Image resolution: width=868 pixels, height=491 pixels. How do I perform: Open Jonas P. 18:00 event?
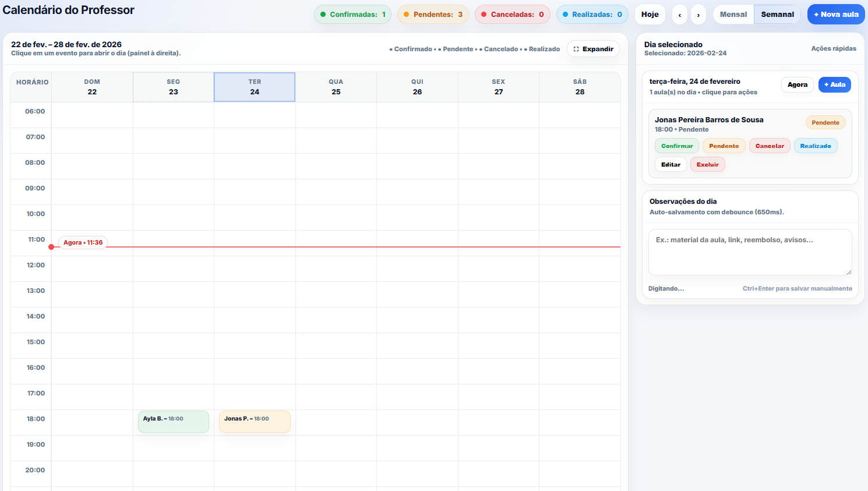(255, 421)
